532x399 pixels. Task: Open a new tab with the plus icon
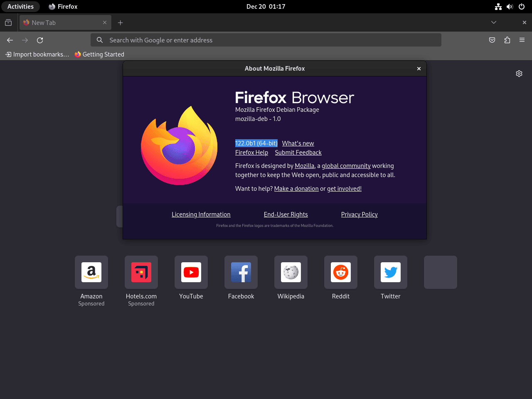click(120, 22)
